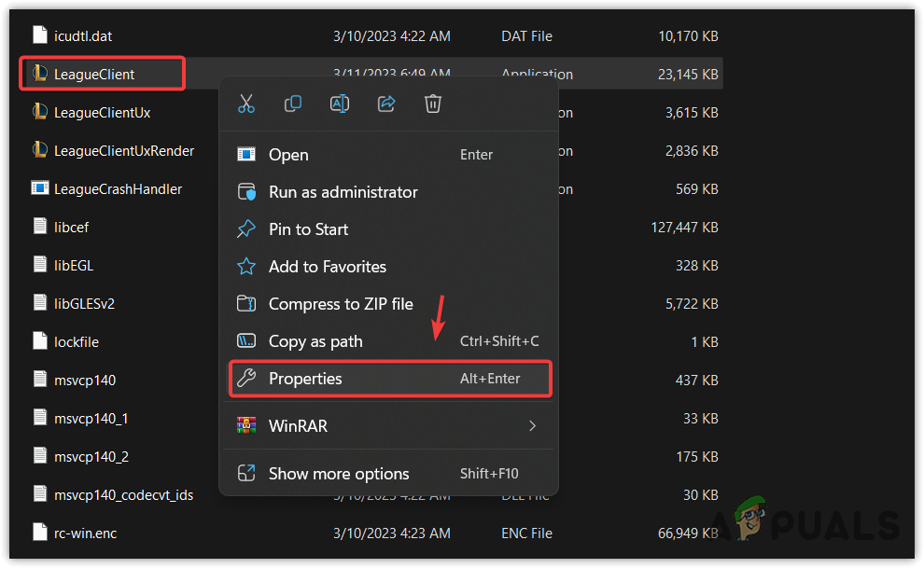Select the icudtl.dat file name

coord(83,35)
